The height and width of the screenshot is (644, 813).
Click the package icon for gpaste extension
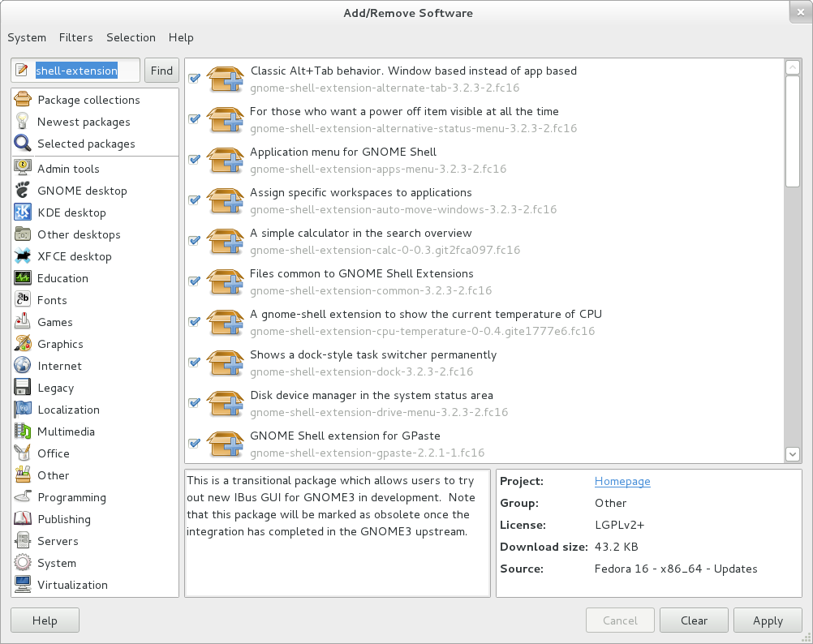point(225,444)
